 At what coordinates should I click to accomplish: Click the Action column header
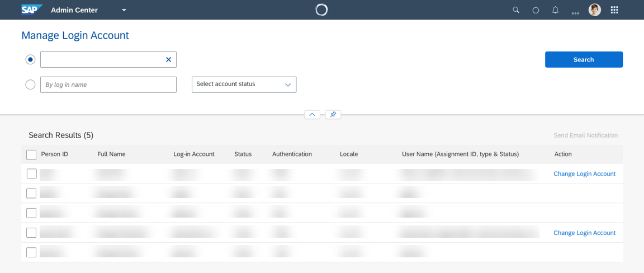click(x=563, y=154)
